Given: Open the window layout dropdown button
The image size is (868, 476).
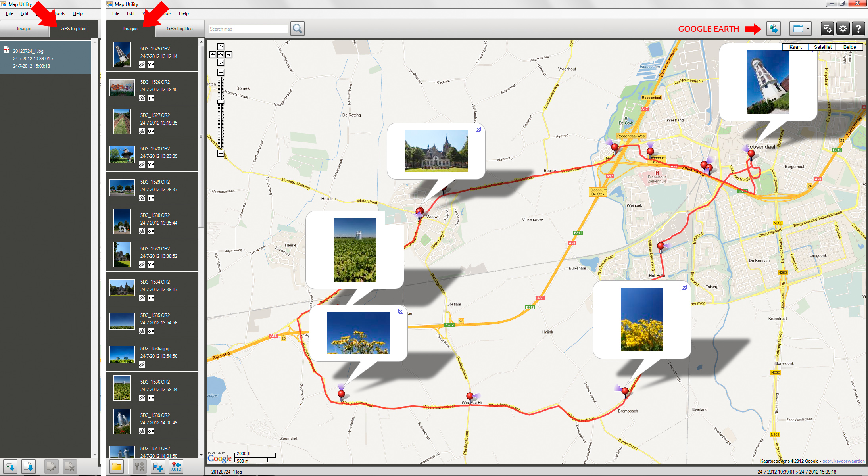Looking at the screenshot, I should (x=800, y=29).
